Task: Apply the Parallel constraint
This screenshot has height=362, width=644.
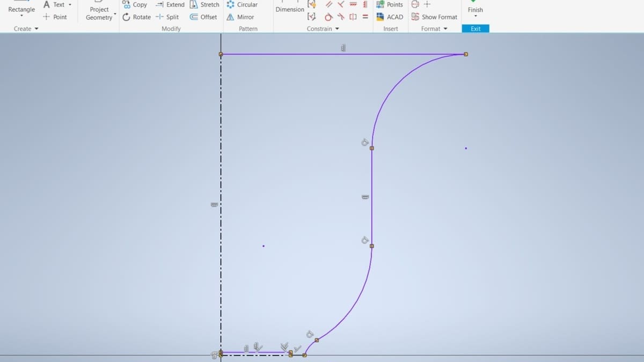Action: pos(328,4)
